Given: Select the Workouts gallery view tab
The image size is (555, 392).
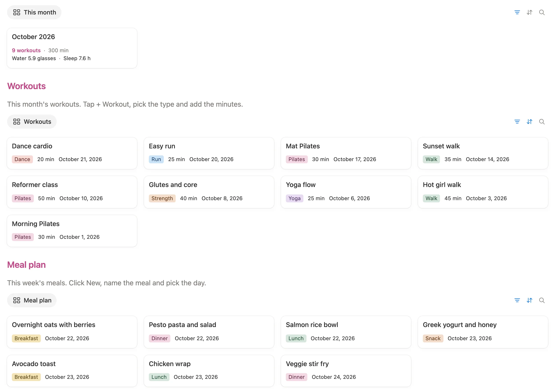Looking at the screenshot, I should point(32,122).
